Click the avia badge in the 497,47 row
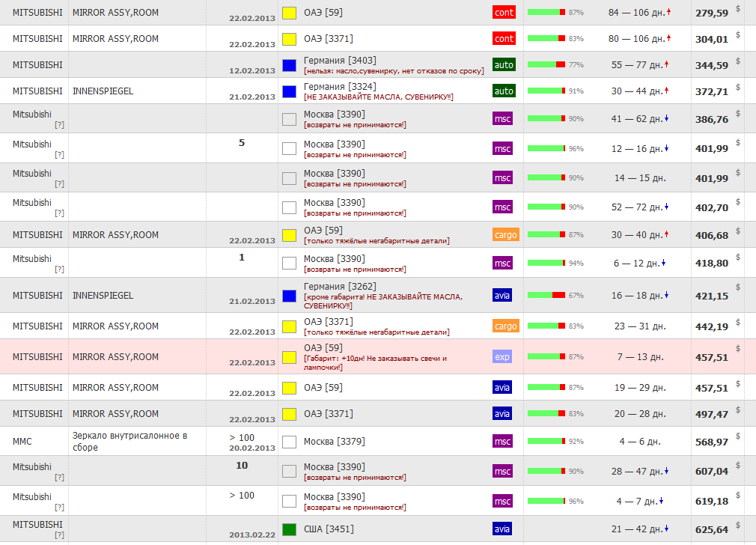This screenshot has width=756, height=545. 502,413
